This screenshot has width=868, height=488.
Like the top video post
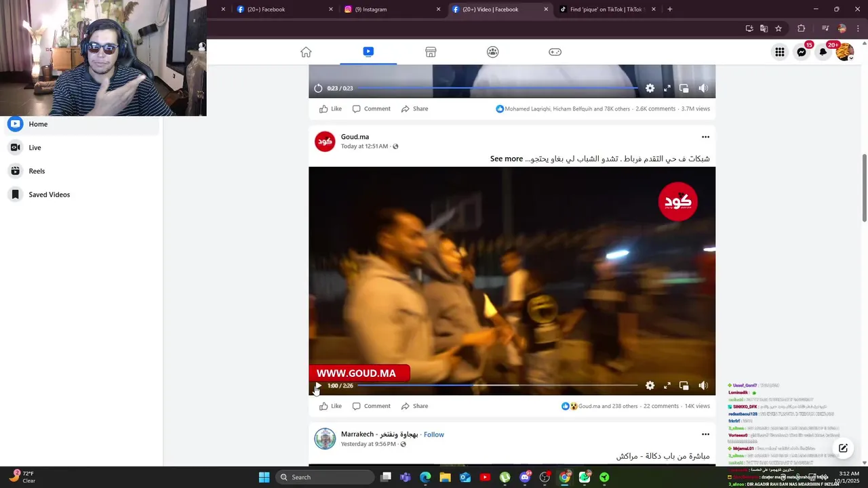point(330,108)
